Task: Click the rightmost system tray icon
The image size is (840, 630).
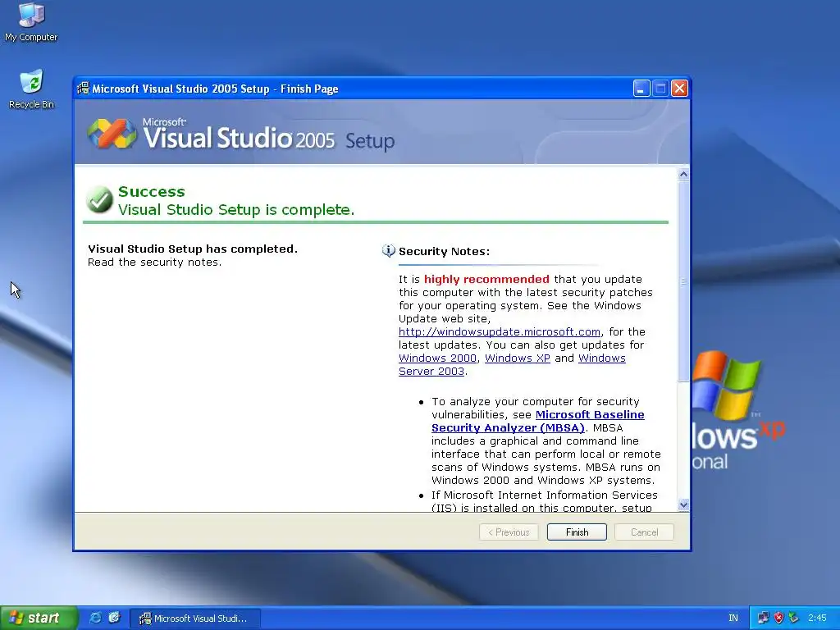Action: pyautogui.click(x=793, y=618)
